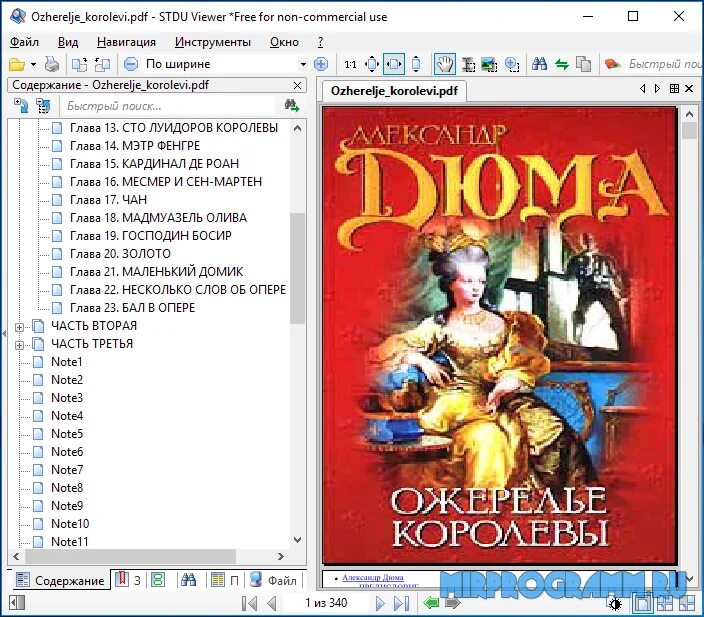Click the green arrows icon in toolbar
Screen dimensions: 704x617
click(x=562, y=65)
